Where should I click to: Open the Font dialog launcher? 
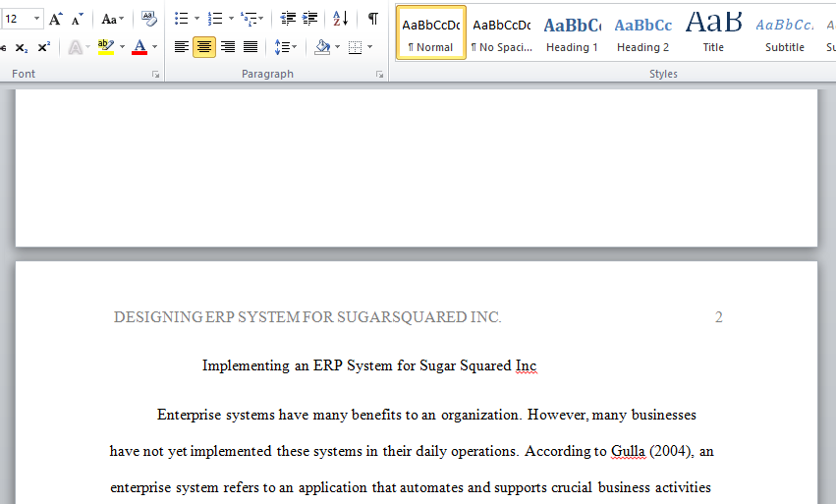155,75
